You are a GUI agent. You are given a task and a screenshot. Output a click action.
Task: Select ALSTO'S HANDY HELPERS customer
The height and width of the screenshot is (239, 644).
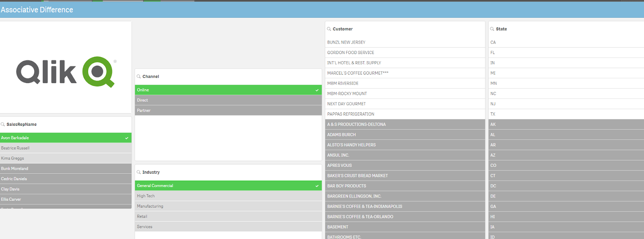pos(405,145)
